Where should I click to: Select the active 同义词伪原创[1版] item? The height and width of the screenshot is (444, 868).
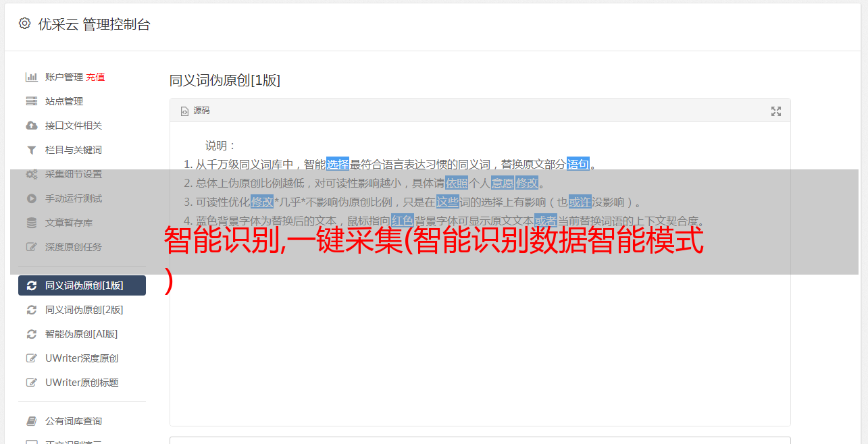click(x=82, y=285)
